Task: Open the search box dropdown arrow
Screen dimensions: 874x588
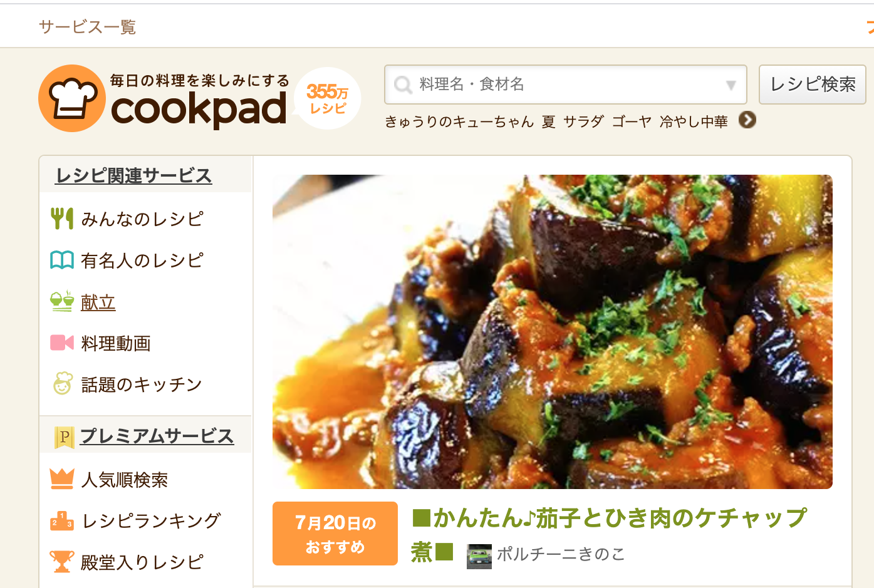Action: [x=731, y=85]
